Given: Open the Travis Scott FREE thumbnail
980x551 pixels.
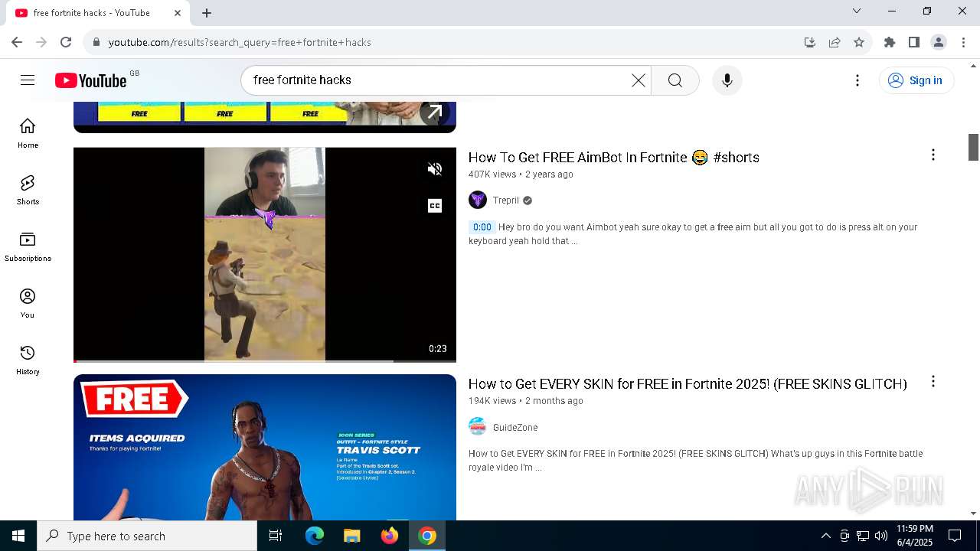Looking at the screenshot, I should click(x=265, y=447).
